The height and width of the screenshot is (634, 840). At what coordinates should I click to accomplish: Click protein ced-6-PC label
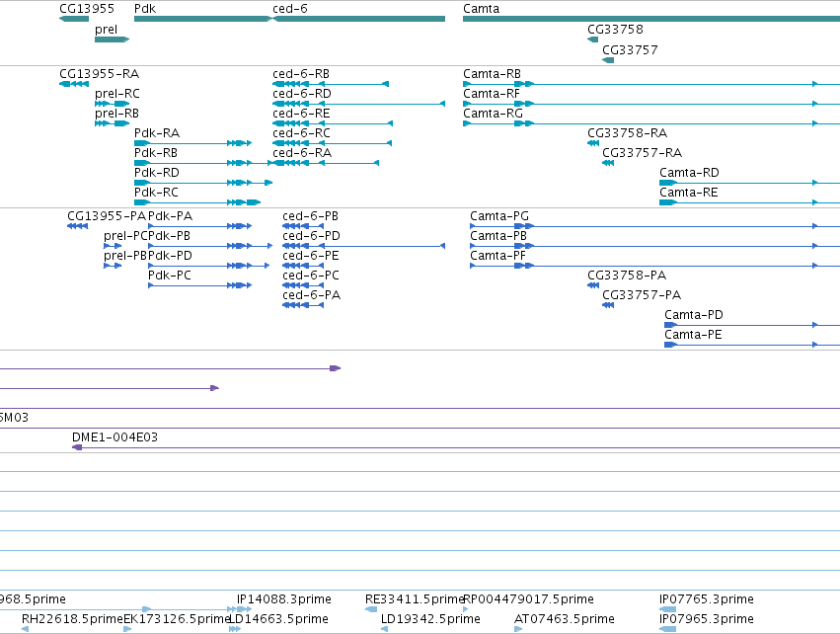click(311, 276)
